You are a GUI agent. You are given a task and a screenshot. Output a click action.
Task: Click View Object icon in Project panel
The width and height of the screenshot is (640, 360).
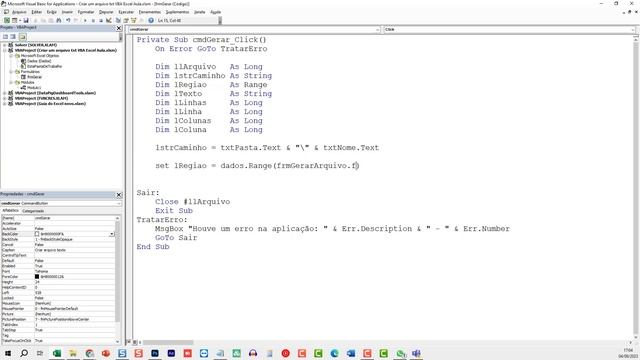point(13,36)
